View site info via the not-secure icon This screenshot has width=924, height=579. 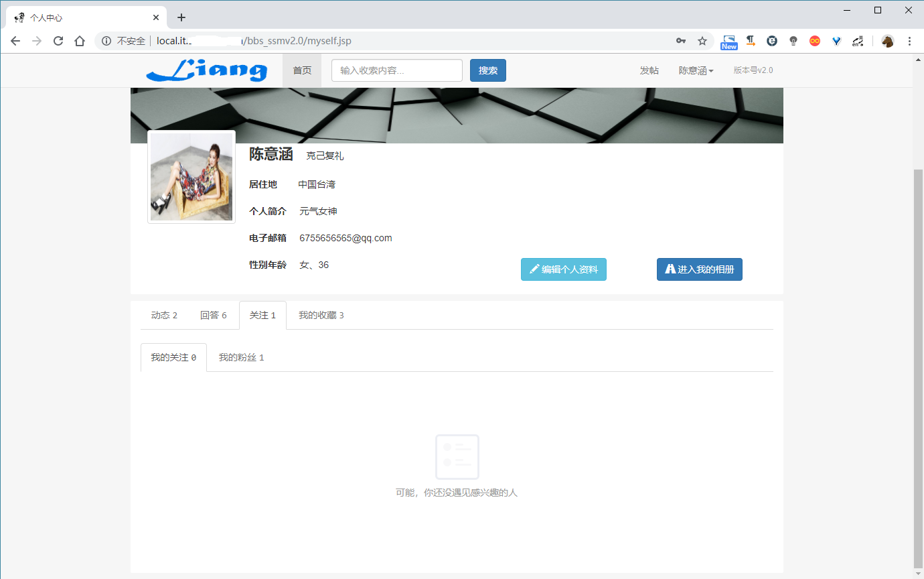click(x=106, y=41)
